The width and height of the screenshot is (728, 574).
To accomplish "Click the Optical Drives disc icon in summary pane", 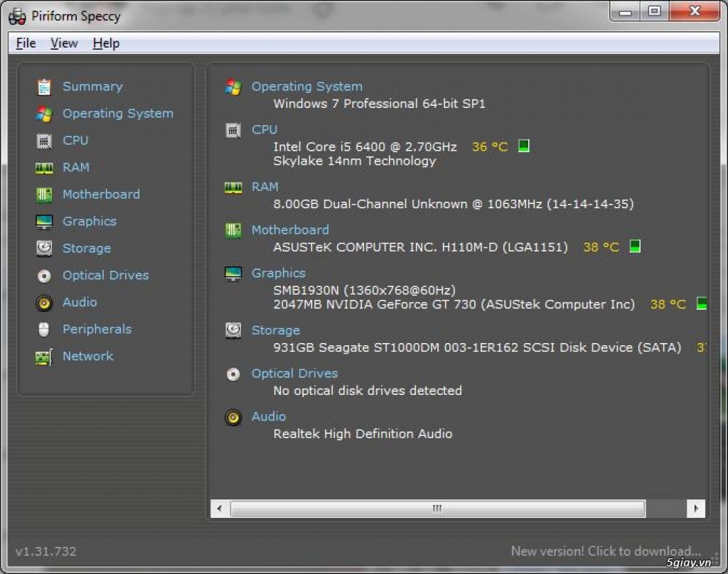I will 233,374.
